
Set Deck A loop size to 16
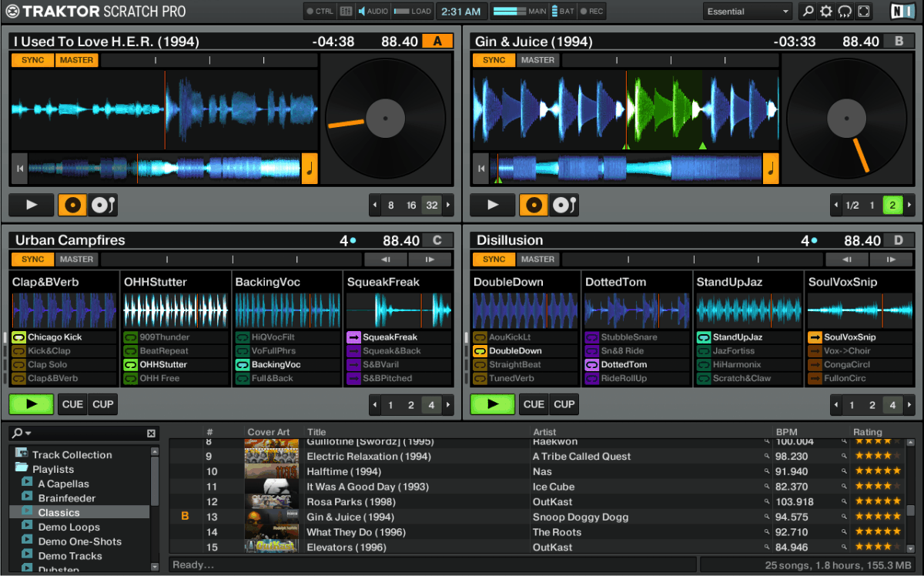click(411, 206)
